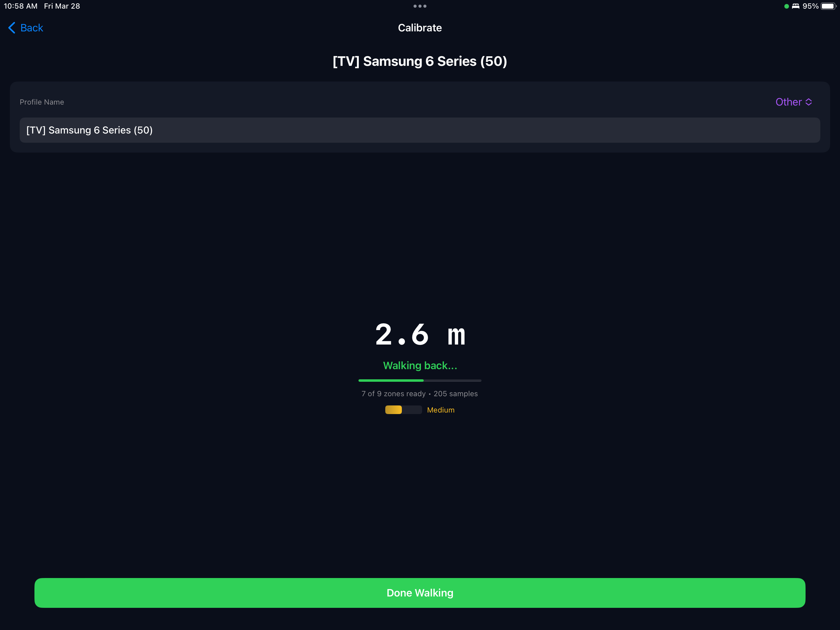Tap the Walking back... status text
This screenshot has height=630, width=840.
(420, 365)
